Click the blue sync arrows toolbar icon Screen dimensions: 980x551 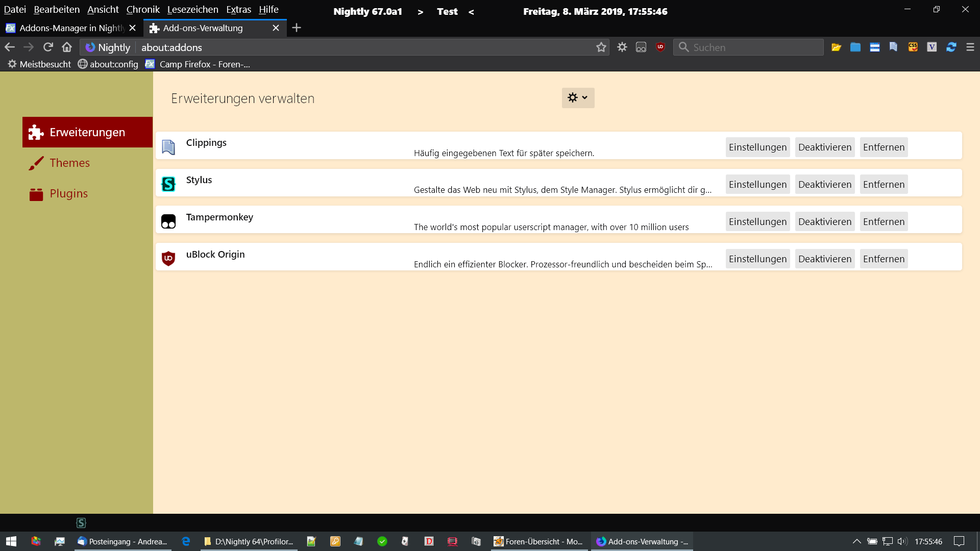point(951,47)
